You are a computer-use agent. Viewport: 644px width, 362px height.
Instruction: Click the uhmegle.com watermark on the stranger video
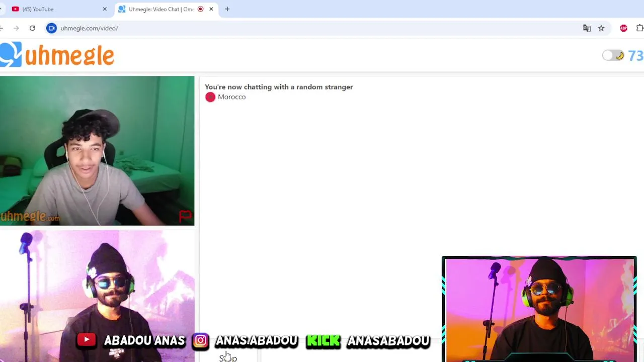[x=30, y=217]
